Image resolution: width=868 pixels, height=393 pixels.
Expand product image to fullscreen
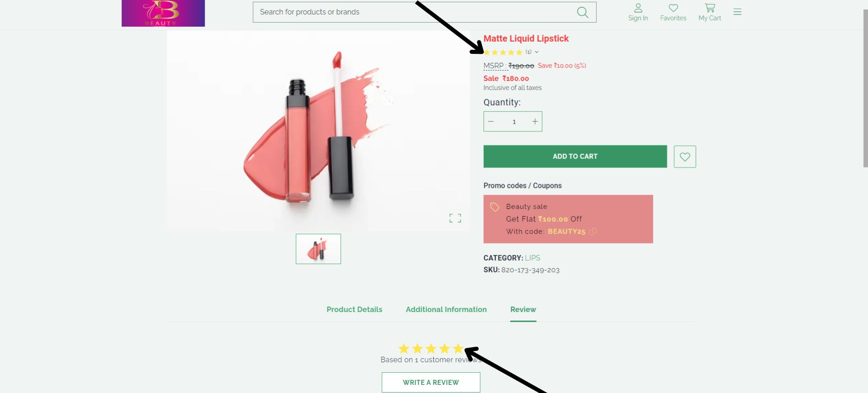455,218
